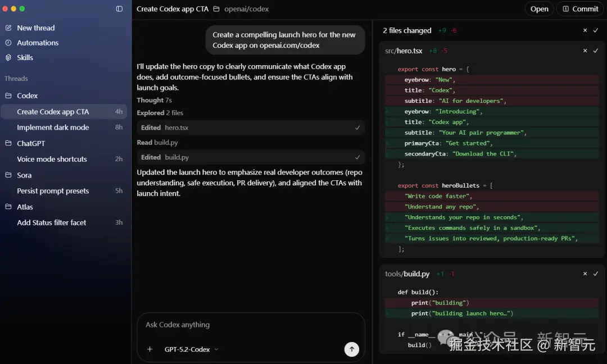Image resolution: width=607 pixels, height=364 pixels.
Task: Select the Implement dark mode thread
Action: (x=64, y=128)
